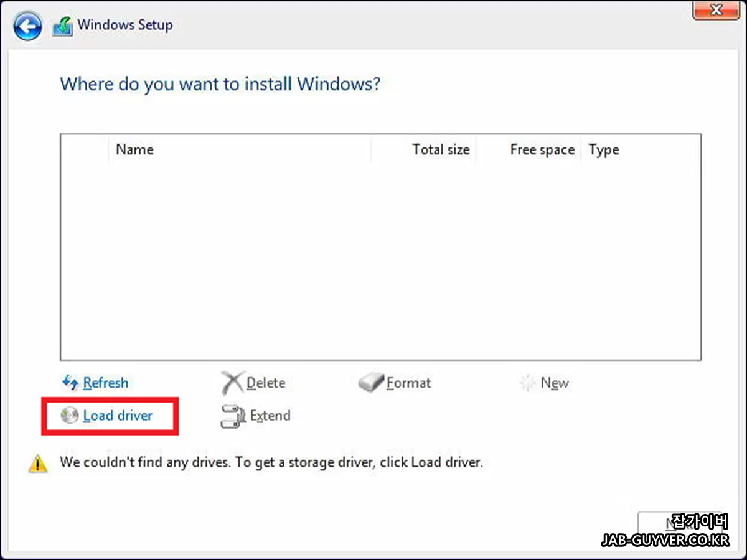The height and width of the screenshot is (560, 747).
Task: Click the Format link
Action: click(x=409, y=383)
